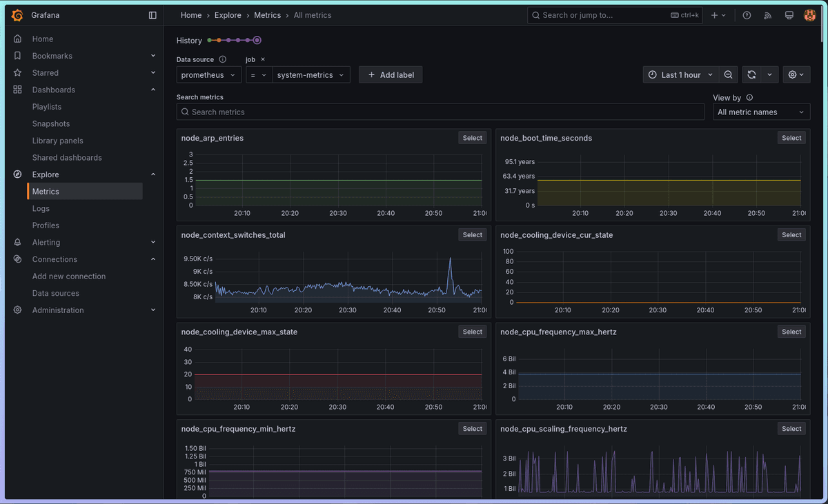
Task: Select the node_cpu_frequency_max_hertz metric
Action: click(x=791, y=332)
